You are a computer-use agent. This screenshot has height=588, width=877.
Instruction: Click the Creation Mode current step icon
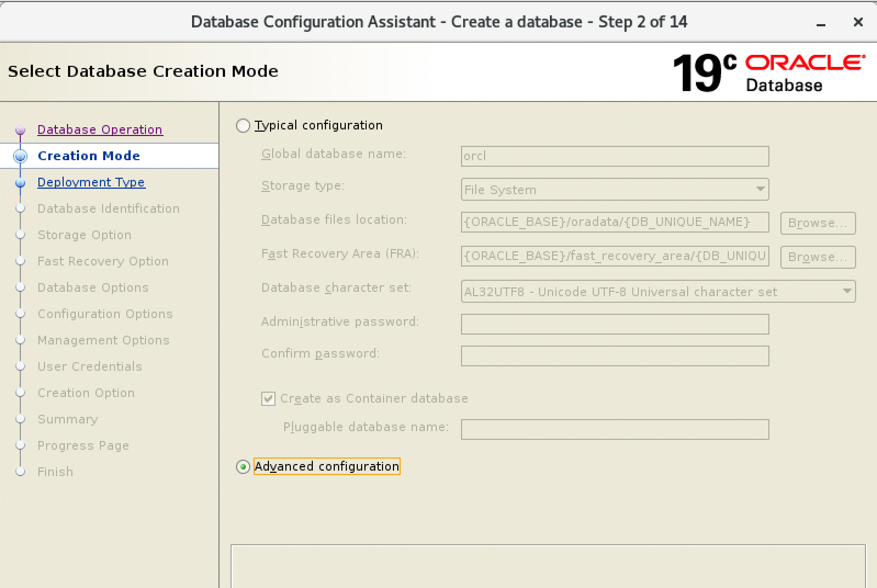(x=20, y=156)
